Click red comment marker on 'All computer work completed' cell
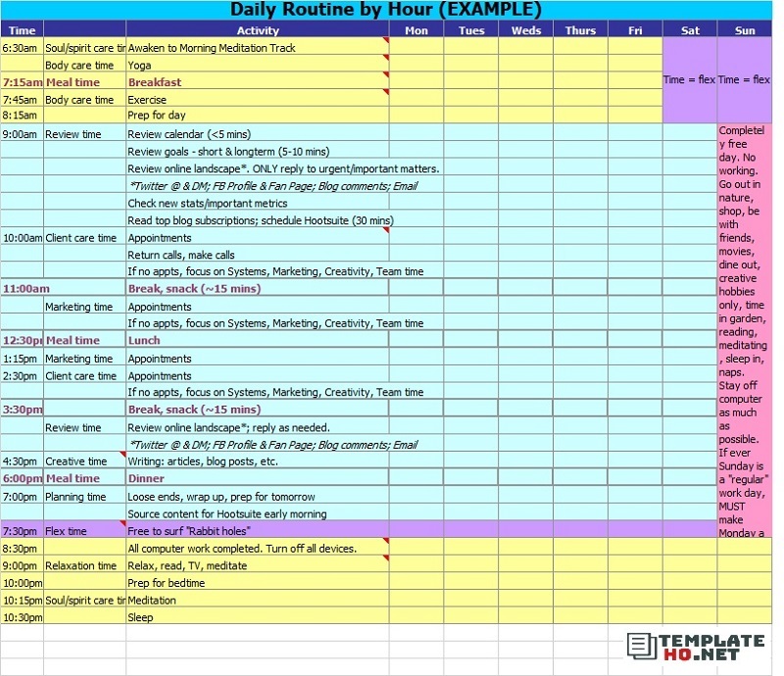Image resolution: width=784 pixels, height=676 pixels. (386, 543)
